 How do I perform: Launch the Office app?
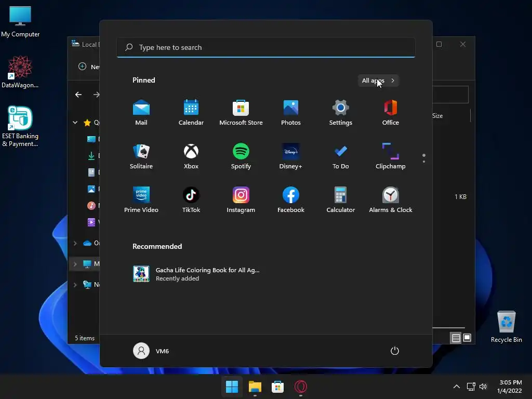point(391,113)
